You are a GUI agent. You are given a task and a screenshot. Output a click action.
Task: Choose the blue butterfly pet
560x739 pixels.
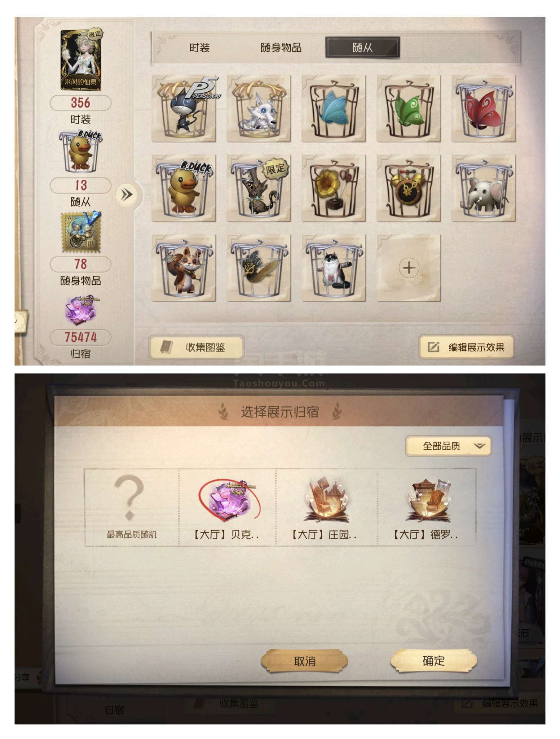(334, 109)
